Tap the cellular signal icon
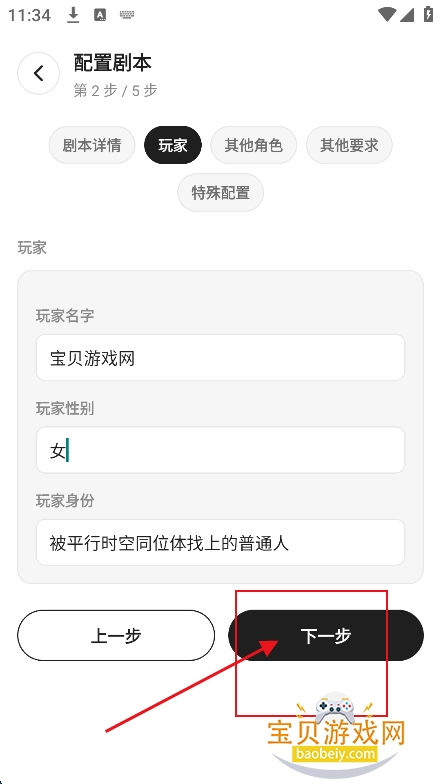This screenshot has height=784, width=441. point(407,14)
